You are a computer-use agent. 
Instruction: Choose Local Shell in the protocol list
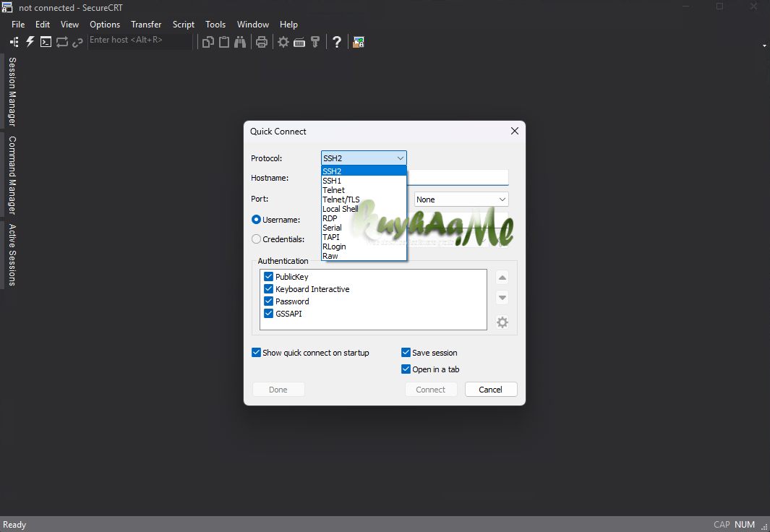(364, 209)
